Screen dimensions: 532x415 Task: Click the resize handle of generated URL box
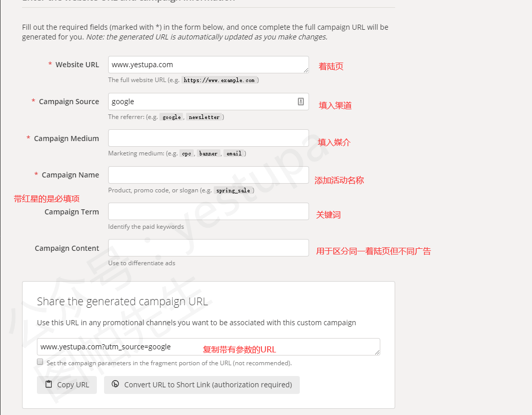377,352
